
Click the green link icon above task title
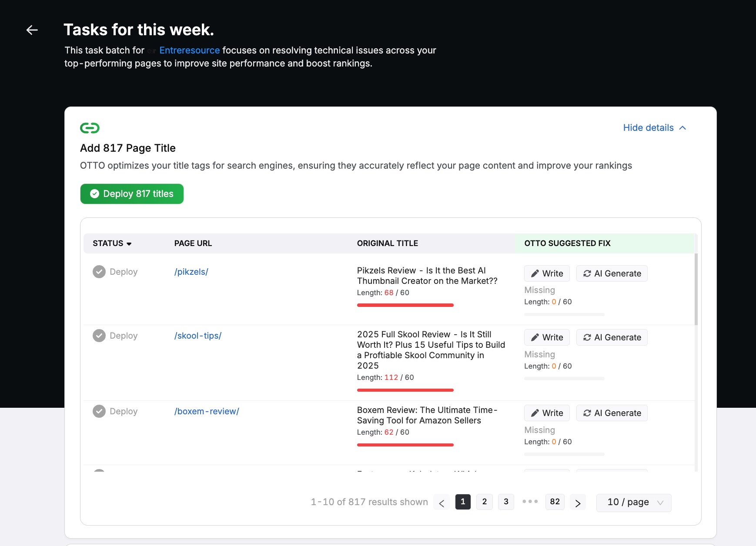coord(89,127)
